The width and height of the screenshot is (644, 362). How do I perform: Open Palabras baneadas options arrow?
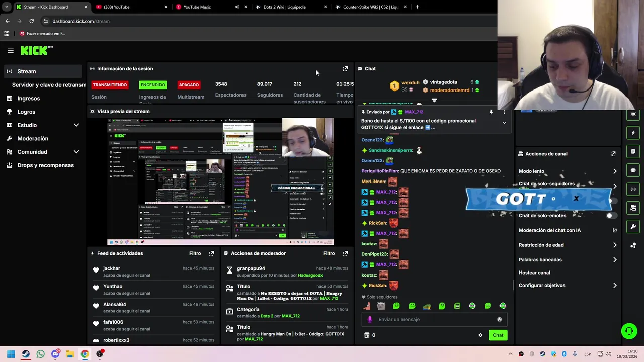coord(615,260)
